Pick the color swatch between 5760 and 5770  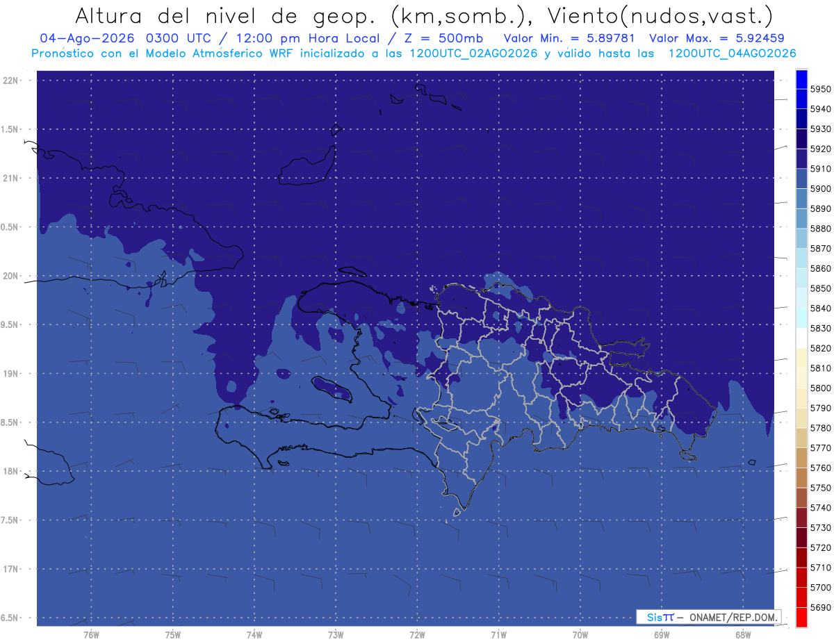(x=801, y=458)
